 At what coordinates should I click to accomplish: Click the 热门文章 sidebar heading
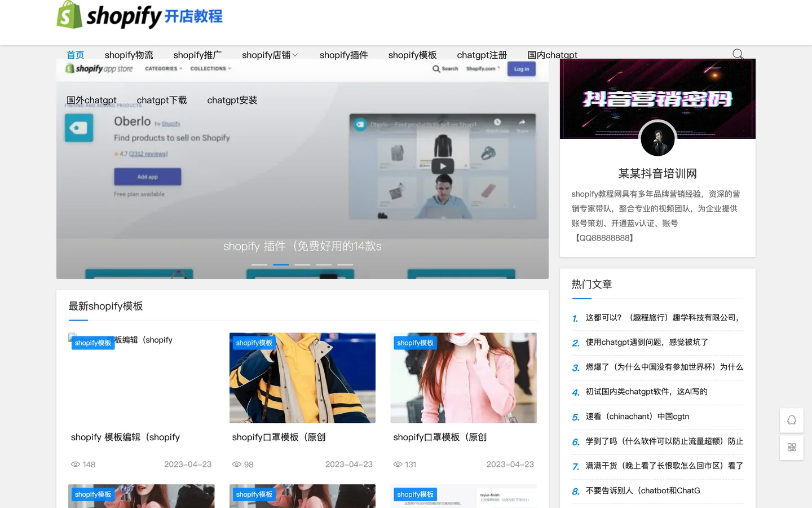click(x=592, y=284)
